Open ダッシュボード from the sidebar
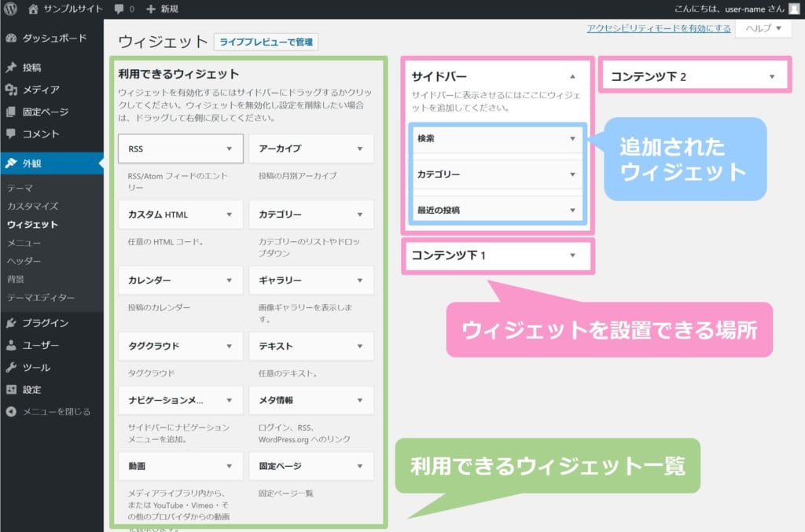This screenshot has height=532, width=805. [53, 39]
